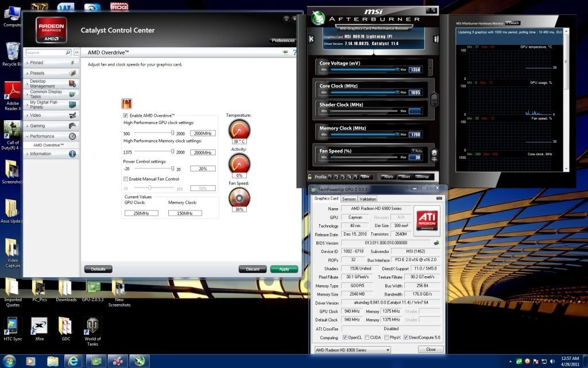Toggle OpenCL checkbox in GPU-Z
Screen dimensions: 588x368
pos(345,338)
